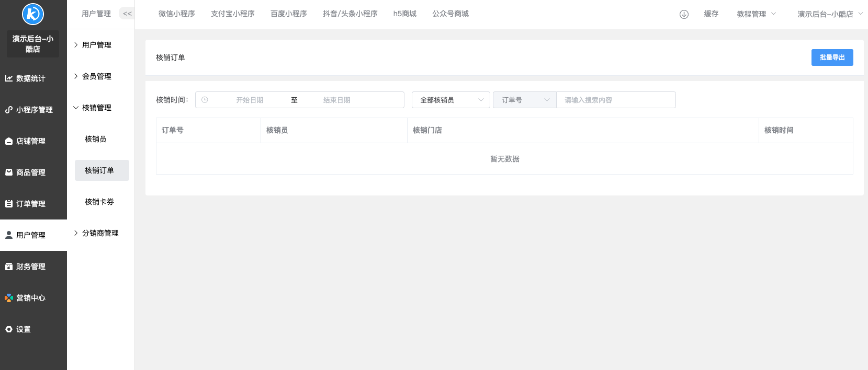This screenshot has height=370, width=868.
Task: Open the 核销卡券 submenu item
Action: coord(102,202)
